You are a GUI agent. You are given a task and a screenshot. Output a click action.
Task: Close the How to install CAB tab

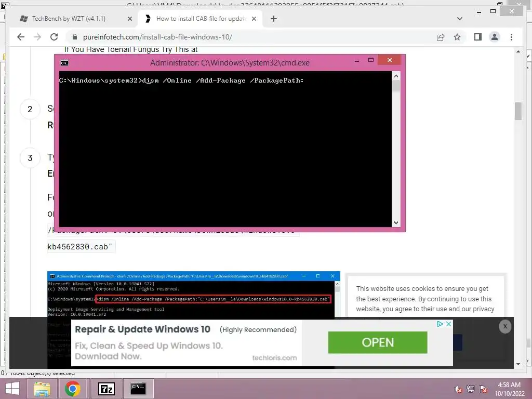pos(254,19)
